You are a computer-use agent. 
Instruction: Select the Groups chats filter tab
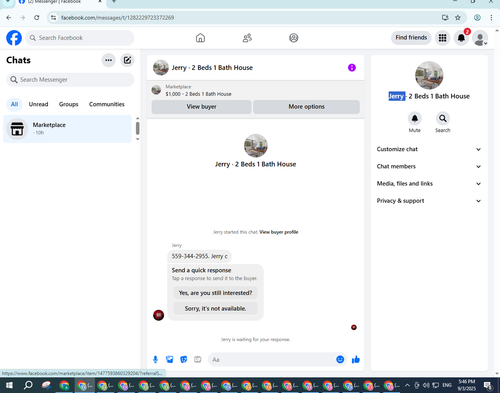click(x=69, y=104)
